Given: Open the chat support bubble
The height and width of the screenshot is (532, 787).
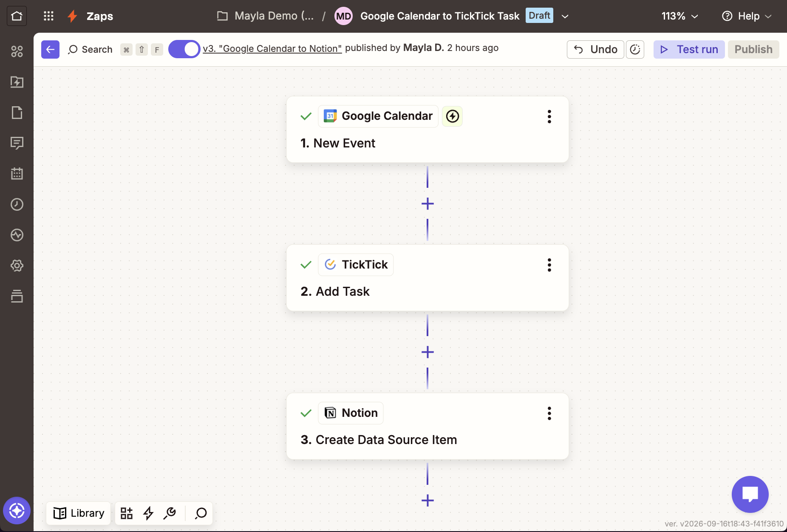Looking at the screenshot, I should (750, 494).
